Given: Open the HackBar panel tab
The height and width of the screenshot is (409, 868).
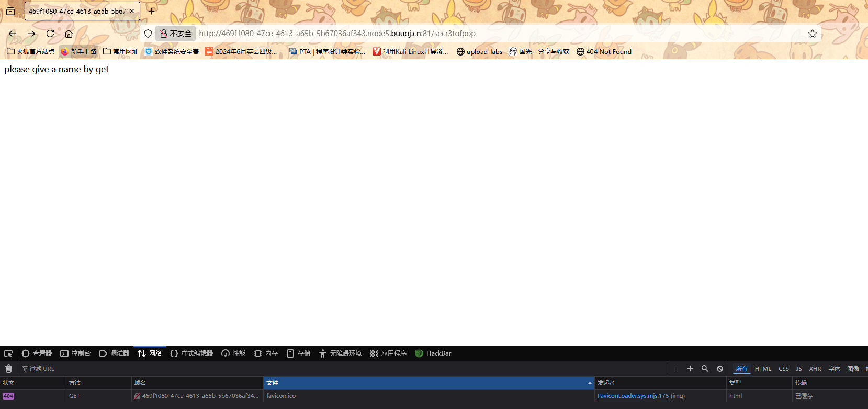Looking at the screenshot, I should click(x=433, y=353).
